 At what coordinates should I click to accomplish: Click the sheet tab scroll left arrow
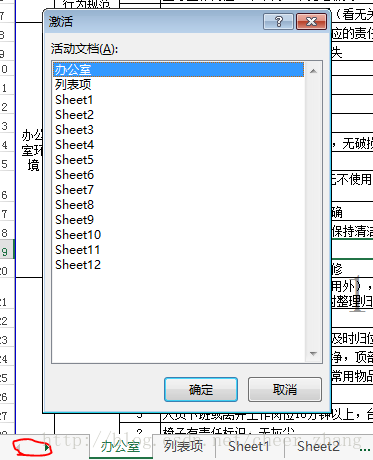click(x=18, y=447)
